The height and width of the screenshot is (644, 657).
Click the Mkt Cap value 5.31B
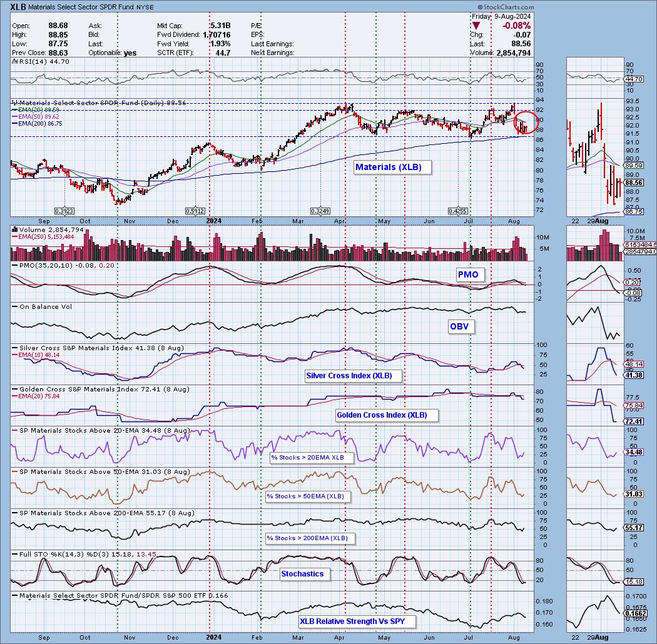(220, 26)
